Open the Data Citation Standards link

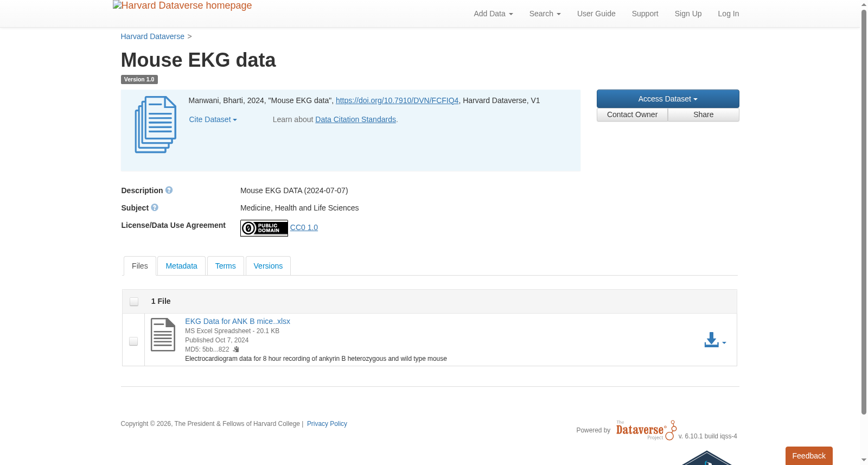coord(356,119)
